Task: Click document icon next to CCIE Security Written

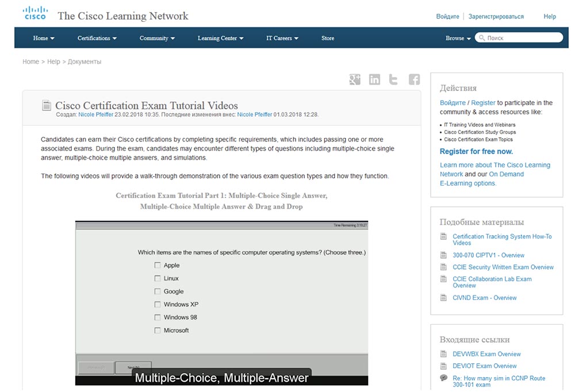Action: tap(443, 267)
